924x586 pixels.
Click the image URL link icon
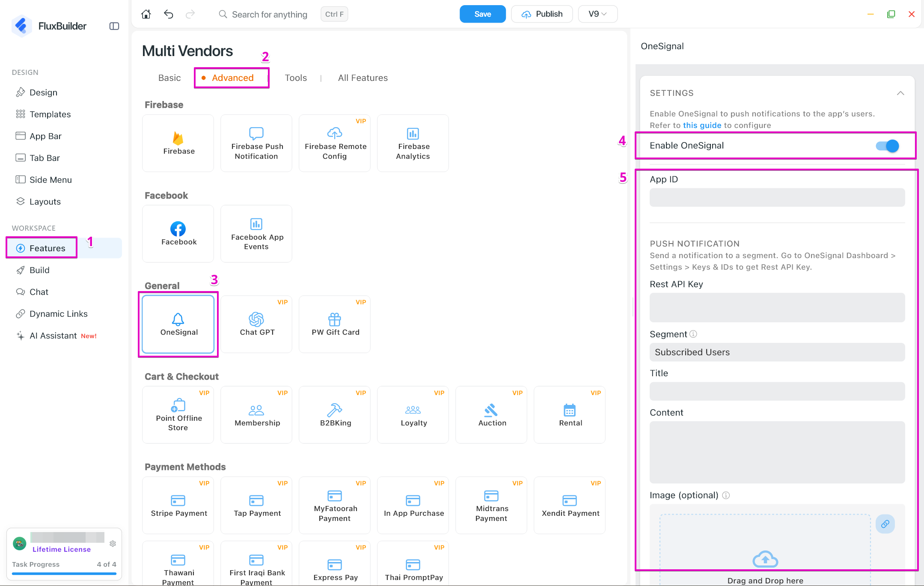click(885, 524)
